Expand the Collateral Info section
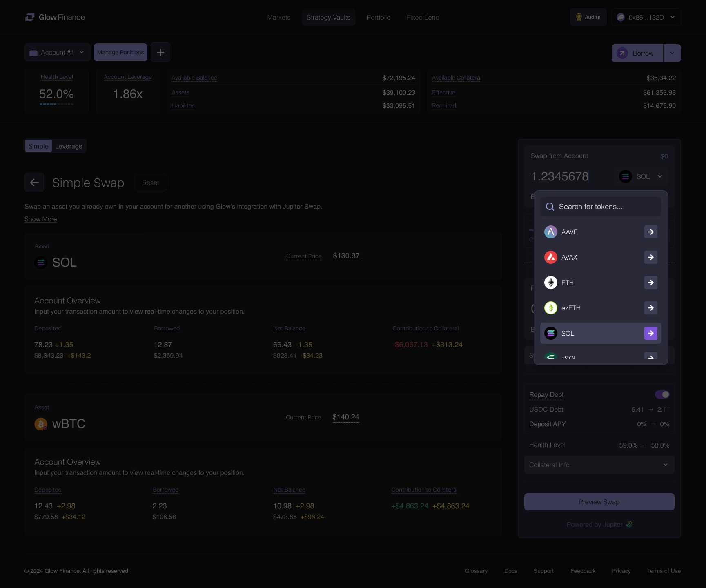The width and height of the screenshot is (706, 588). click(599, 465)
